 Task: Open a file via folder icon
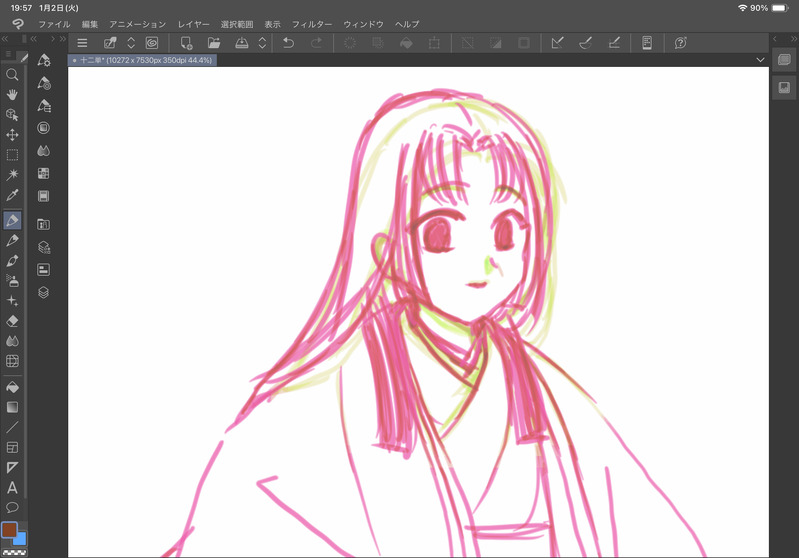(x=214, y=43)
